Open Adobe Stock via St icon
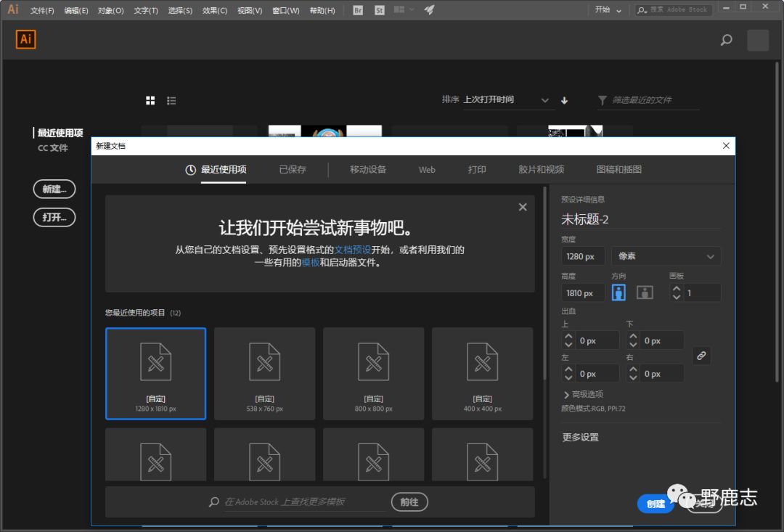The width and height of the screenshot is (784, 532). point(380,10)
